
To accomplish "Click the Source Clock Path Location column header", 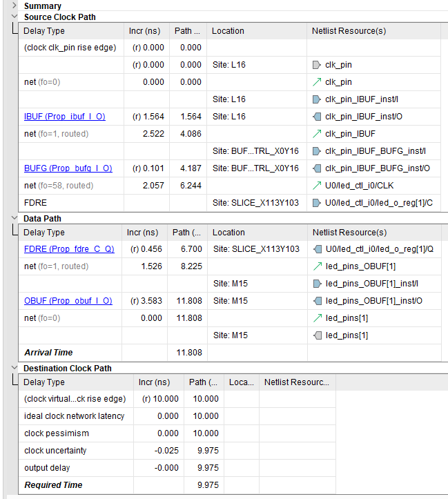I will click(257, 31).
